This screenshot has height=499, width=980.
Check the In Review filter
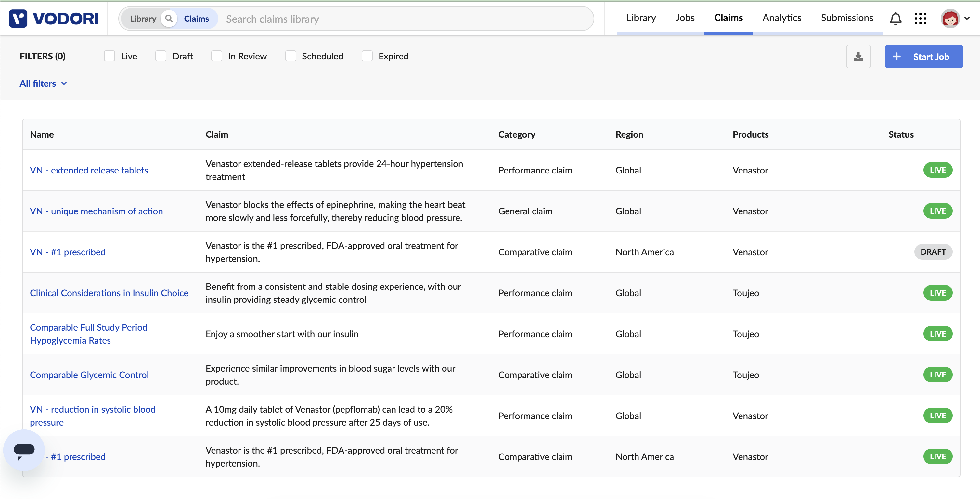tap(217, 56)
